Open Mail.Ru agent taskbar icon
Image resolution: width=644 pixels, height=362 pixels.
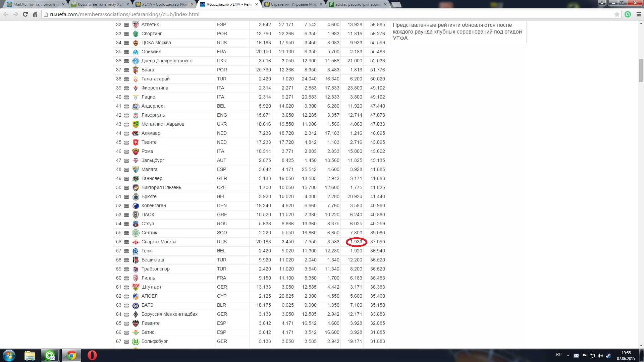50,355
